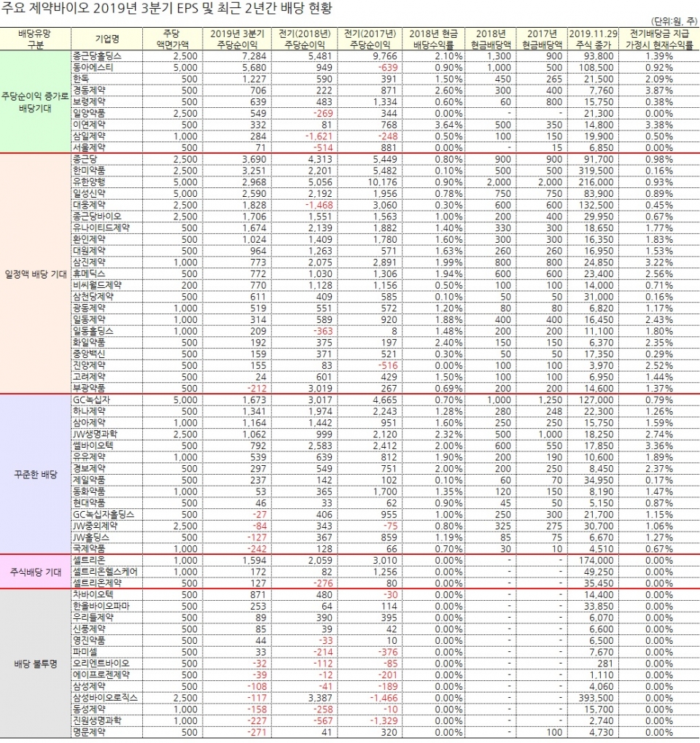The width and height of the screenshot is (700, 743).
Task: Click the green 주당순이익 증가로 배당기대 category cell
Action: [x=36, y=101]
